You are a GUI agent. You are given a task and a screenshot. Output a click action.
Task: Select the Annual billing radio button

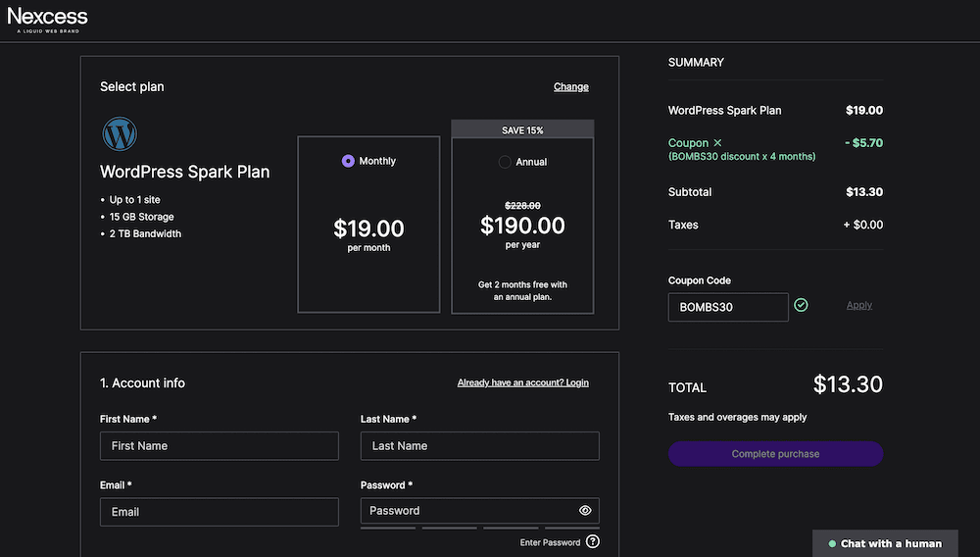point(505,162)
